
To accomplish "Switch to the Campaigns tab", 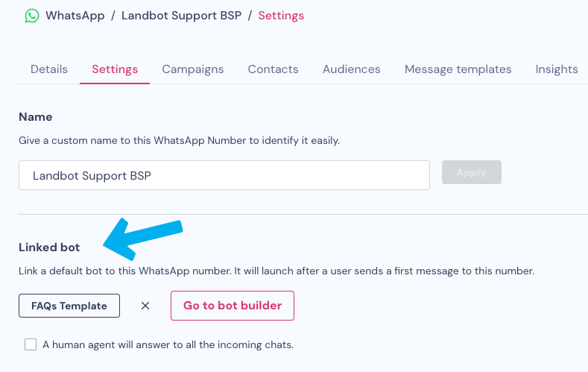I will click(193, 69).
